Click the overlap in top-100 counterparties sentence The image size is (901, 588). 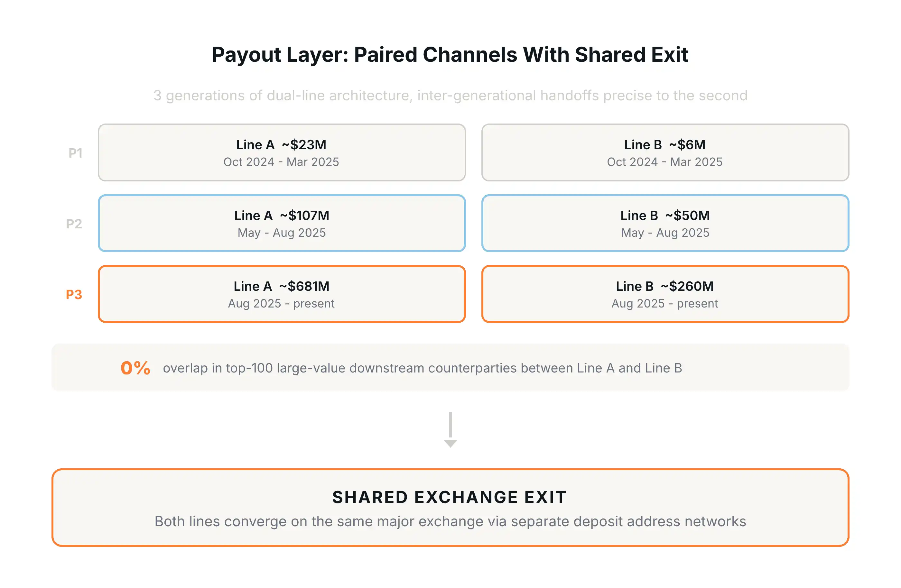pos(422,368)
